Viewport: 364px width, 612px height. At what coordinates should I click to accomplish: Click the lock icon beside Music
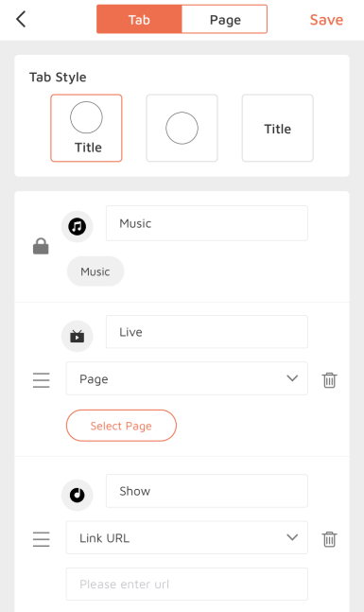pos(41,246)
